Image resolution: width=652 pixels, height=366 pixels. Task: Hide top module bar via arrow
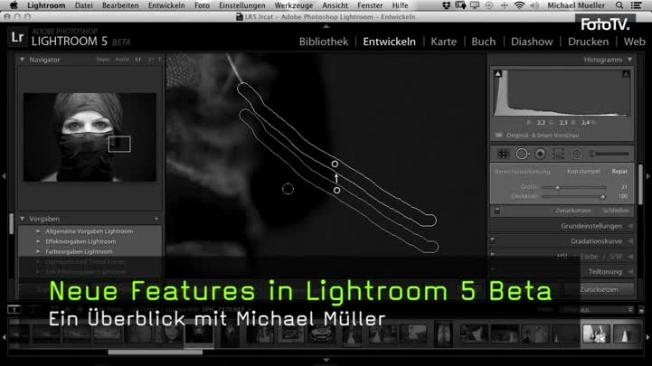click(x=326, y=26)
